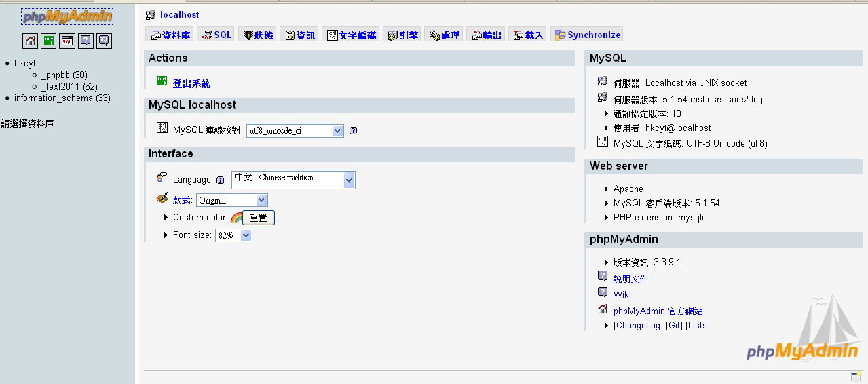Click the collation icon beside MySQL 連線校對

pos(162,128)
